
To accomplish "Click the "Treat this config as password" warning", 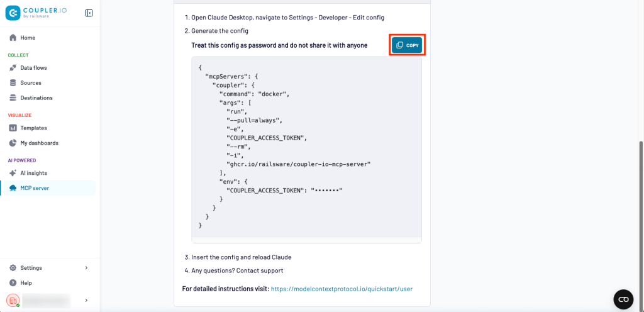I will tap(279, 45).
